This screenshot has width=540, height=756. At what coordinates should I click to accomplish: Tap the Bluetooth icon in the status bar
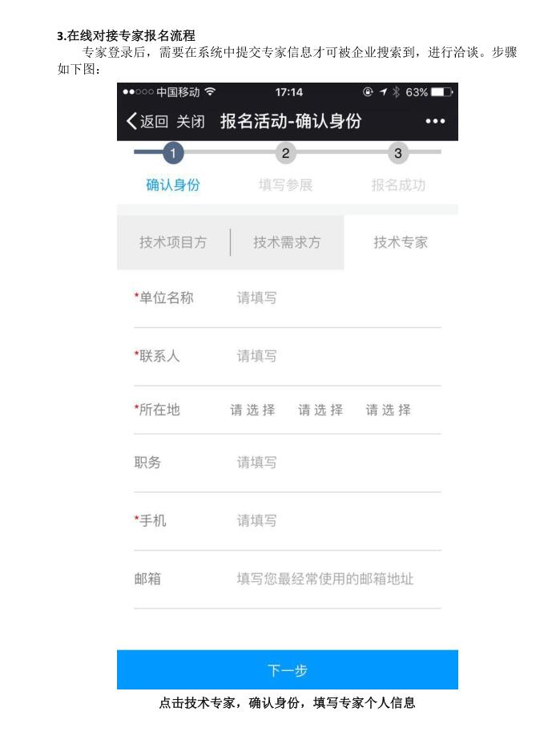[396, 91]
